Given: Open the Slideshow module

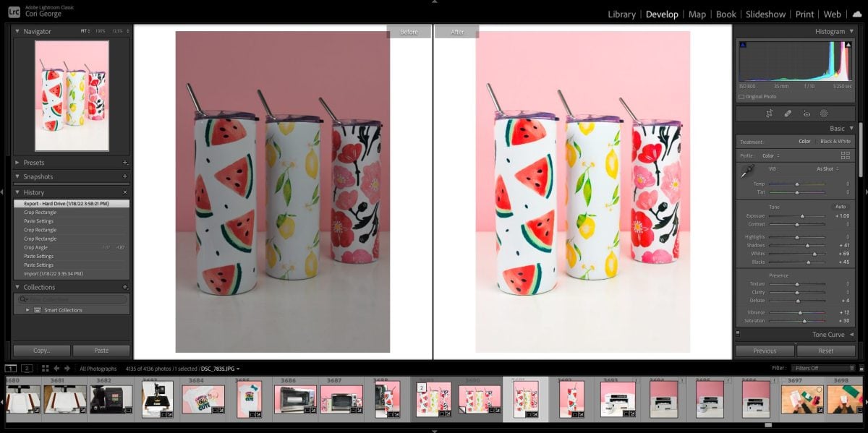Looking at the screenshot, I should tap(765, 14).
